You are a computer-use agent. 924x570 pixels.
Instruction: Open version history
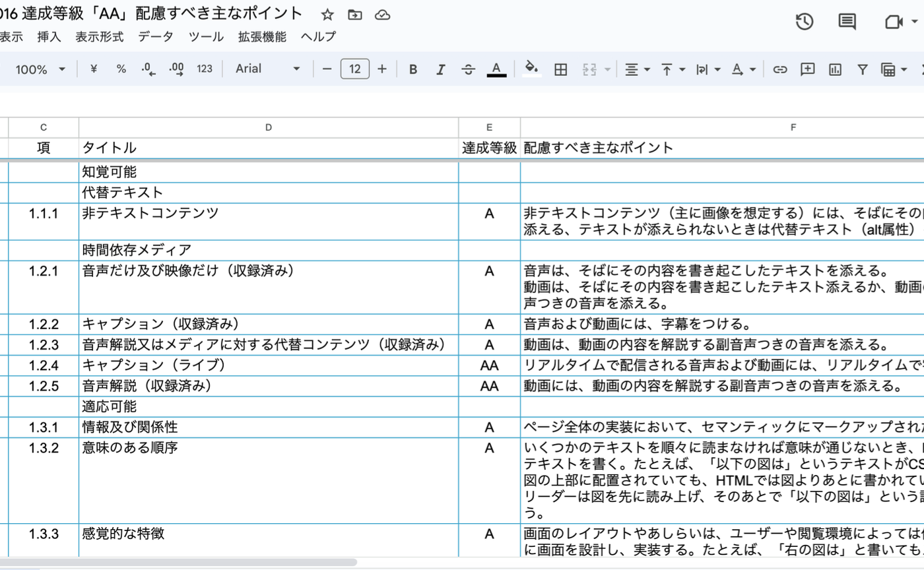pyautogui.click(x=805, y=21)
